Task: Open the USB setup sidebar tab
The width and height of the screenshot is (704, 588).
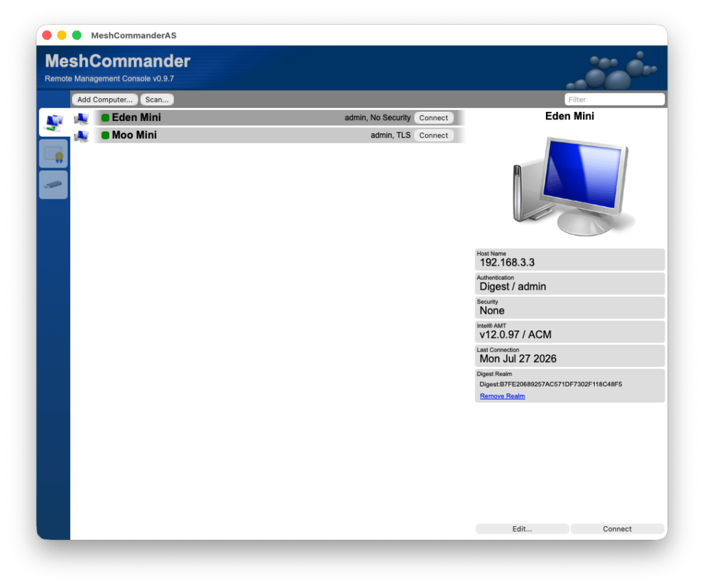Action: click(54, 185)
